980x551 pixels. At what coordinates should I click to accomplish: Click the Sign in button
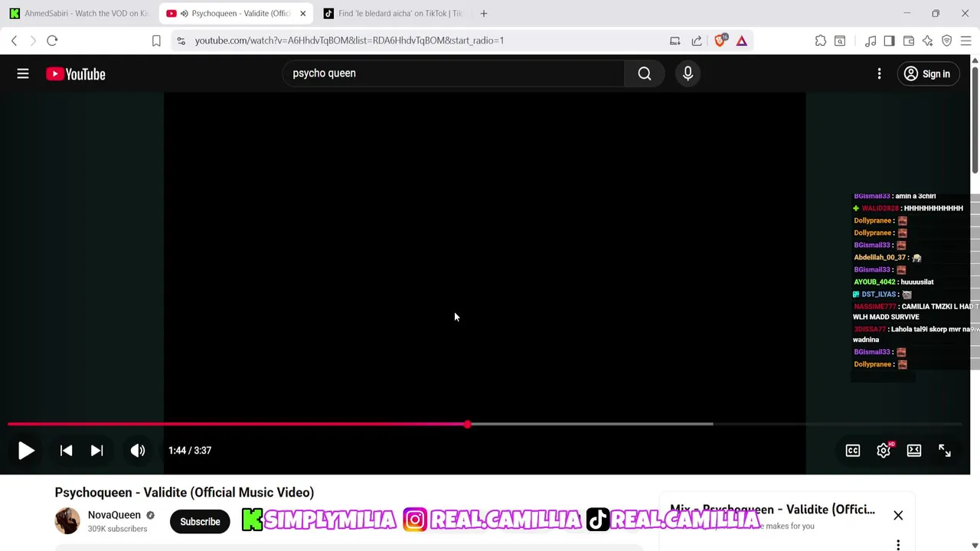927,74
